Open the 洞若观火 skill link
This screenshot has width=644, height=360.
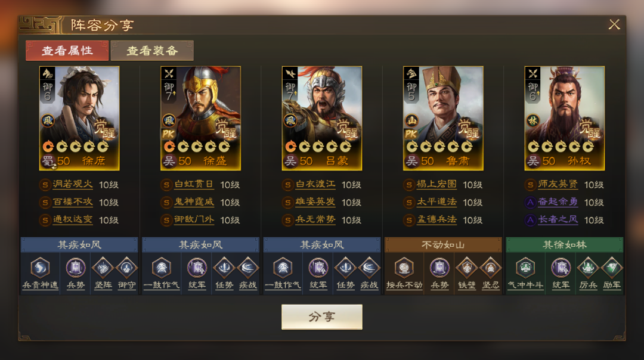coord(73,184)
